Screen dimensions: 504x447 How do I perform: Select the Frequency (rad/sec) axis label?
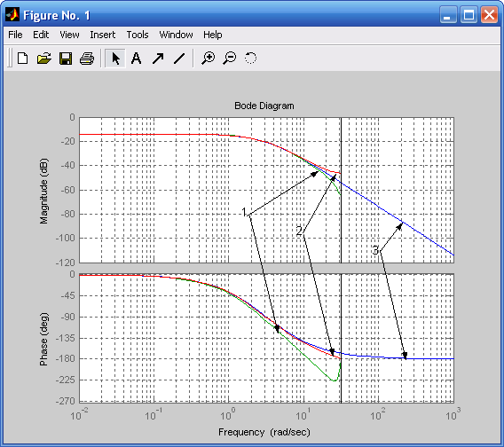click(264, 432)
